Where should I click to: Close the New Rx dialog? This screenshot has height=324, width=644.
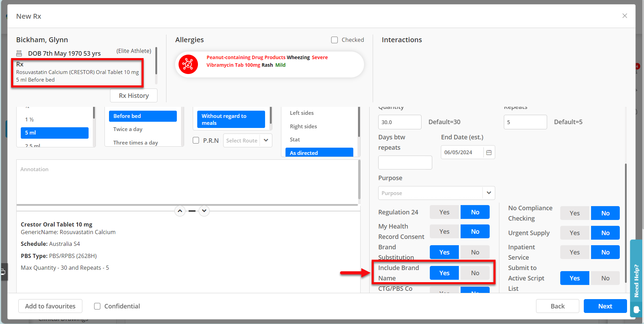click(625, 16)
